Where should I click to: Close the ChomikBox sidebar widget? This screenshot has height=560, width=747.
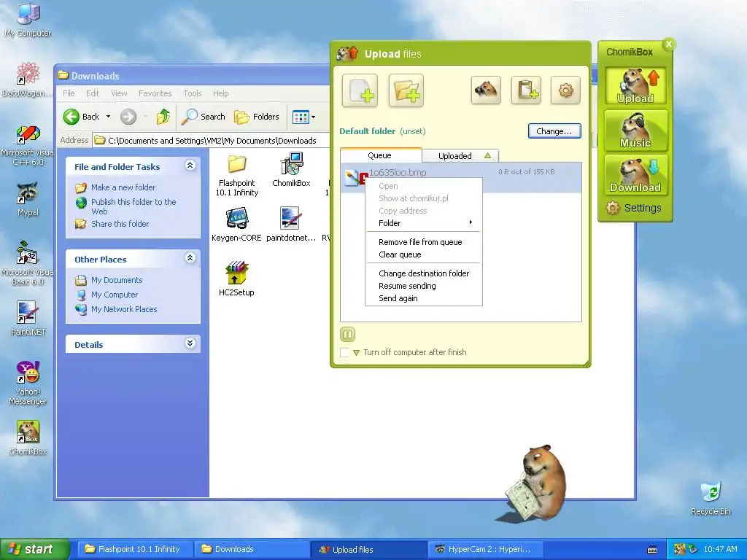[669, 44]
